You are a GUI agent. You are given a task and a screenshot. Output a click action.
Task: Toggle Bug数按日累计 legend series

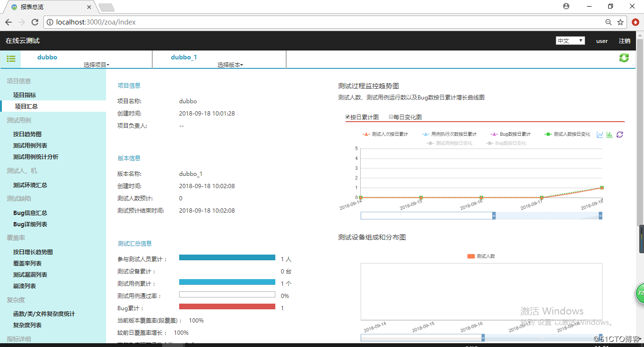pos(511,134)
